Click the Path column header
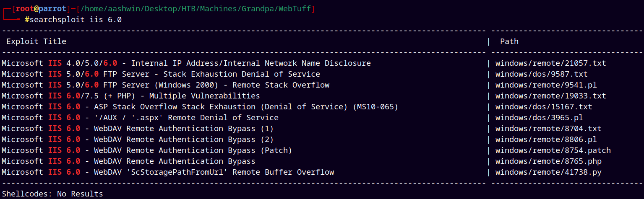Viewport: 644px width, 199px height. [x=509, y=41]
